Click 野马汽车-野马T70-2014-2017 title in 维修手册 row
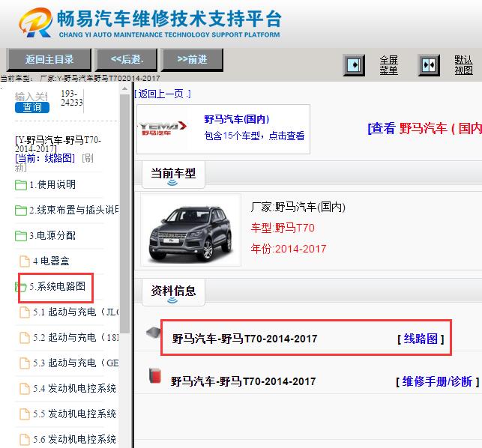 [244, 381]
